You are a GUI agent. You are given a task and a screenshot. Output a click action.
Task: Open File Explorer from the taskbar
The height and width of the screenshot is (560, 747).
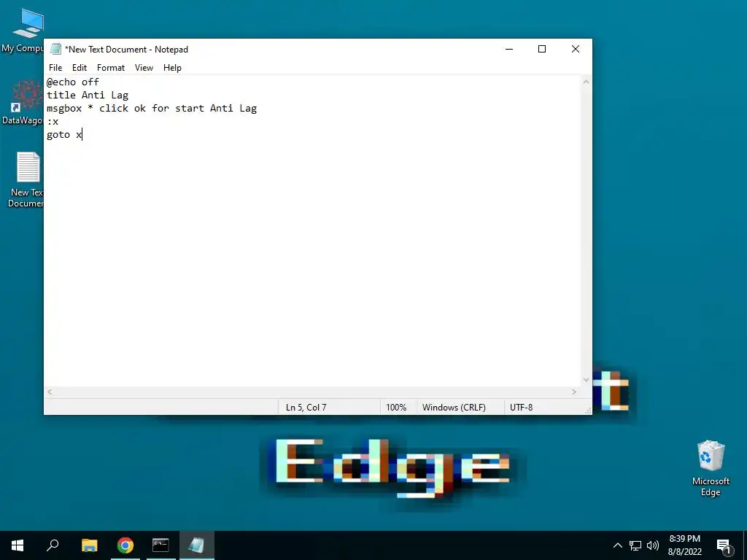(x=89, y=545)
